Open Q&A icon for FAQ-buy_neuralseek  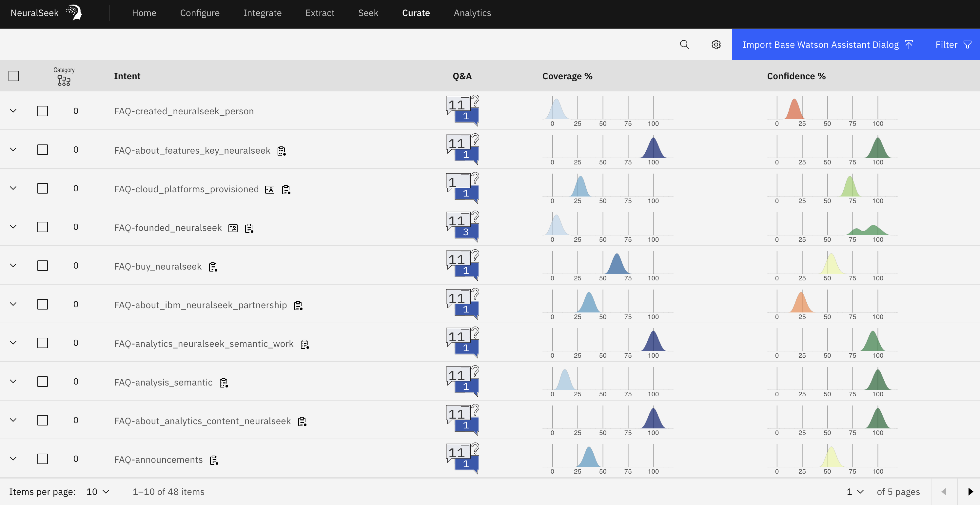462,266
